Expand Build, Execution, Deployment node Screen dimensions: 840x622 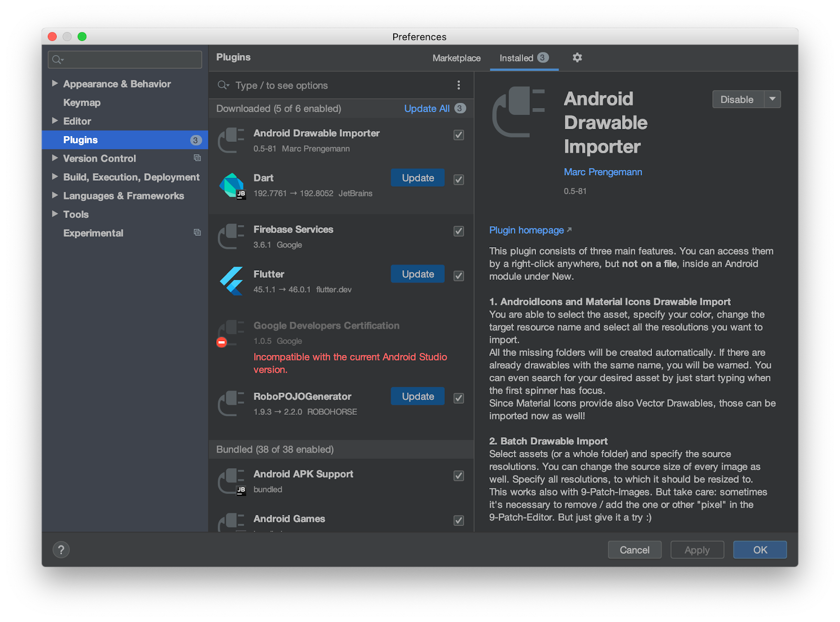pos(55,177)
